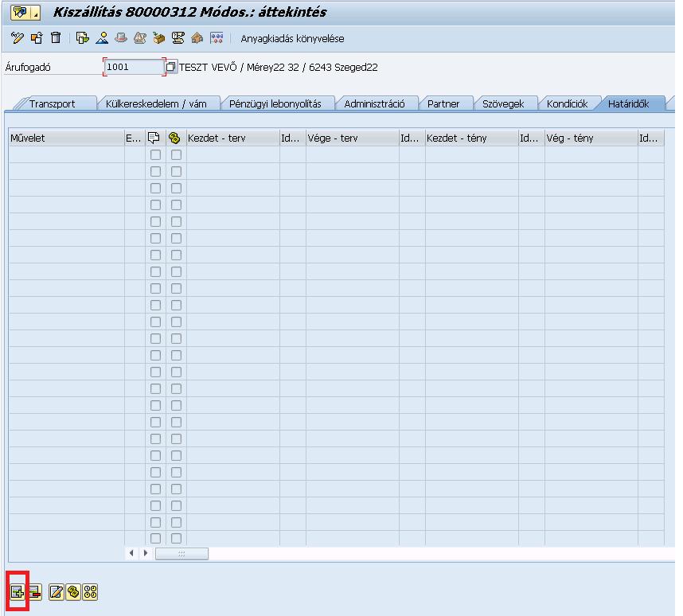The image size is (683, 616).
Task: Click the bottom chain link icon button
Action: pyautogui.click(x=73, y=592)
